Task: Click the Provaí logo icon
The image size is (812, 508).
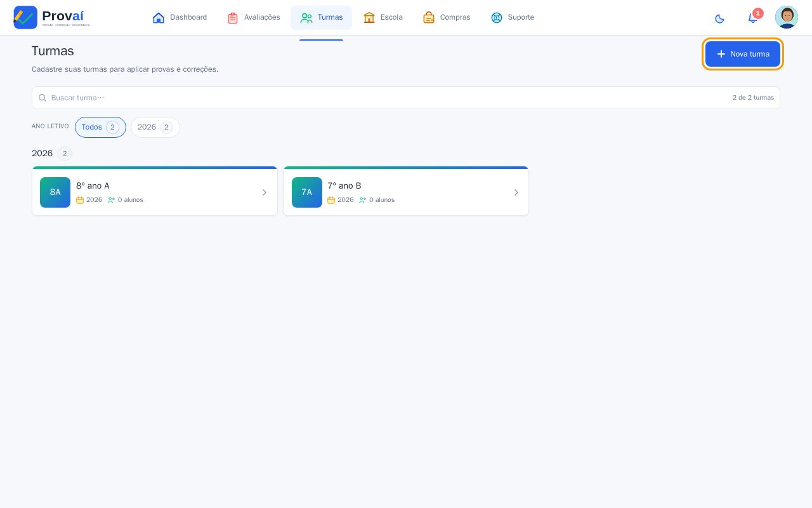Action: [x=25, y=17]
